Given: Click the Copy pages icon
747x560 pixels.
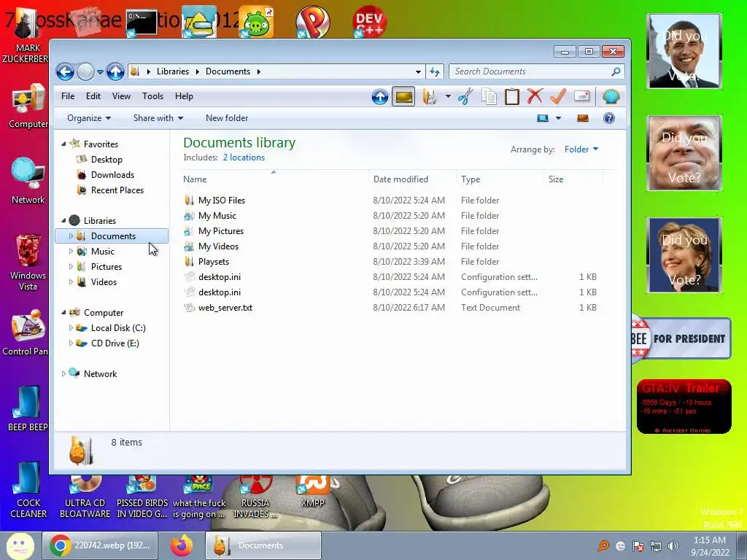Looking at the screenshot, I should (x=489, y=97).
